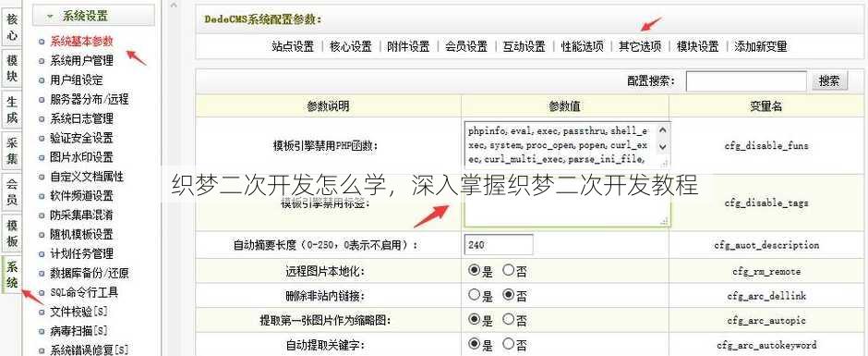Image resolution: width=868 pixels, height=356 pixels.
Task: Select 是 for 提取第一张图片作为缩略图
Action: (x=474, y=319)
